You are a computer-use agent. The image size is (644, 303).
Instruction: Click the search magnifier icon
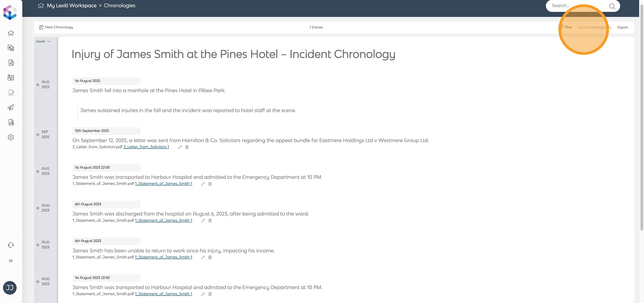click(x=612, y=6)
